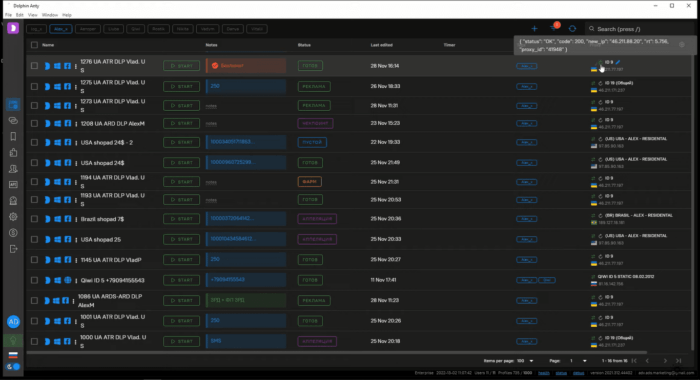Image resolution: width=700 pixels, height=380 pixels.
Task: Click the health link in status bar
Action: pyautogui.click(x=544, y=373)
